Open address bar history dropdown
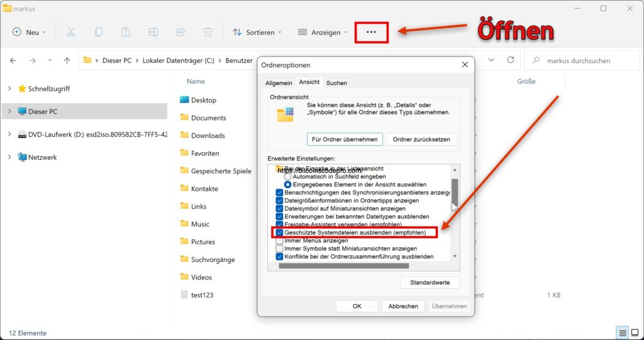 (x=491, y=60)
